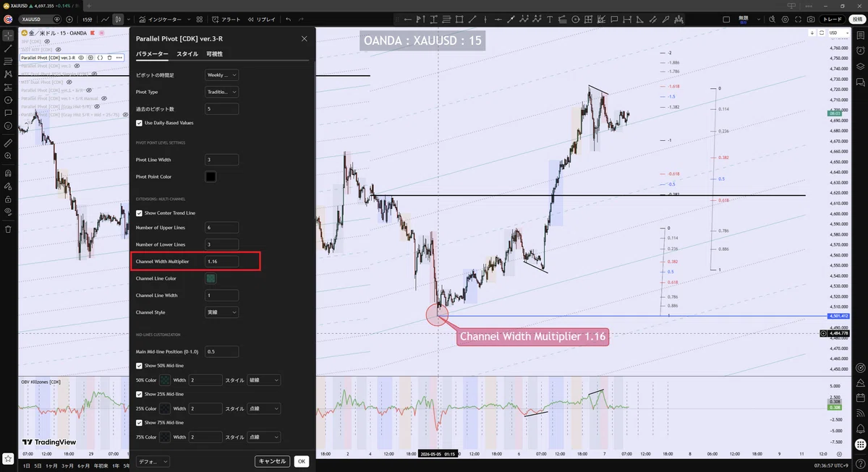Toggle magnet mode in left toolbar

(x=8, y=173)
